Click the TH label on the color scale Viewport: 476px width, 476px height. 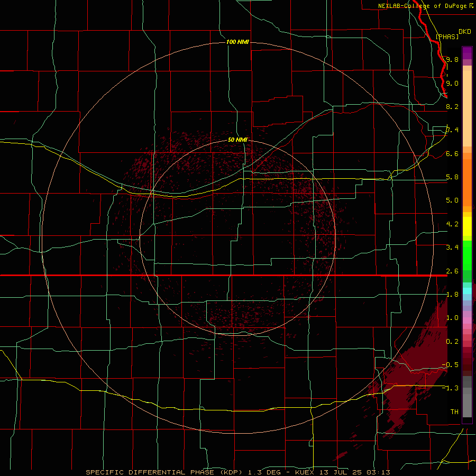click(x=454, y=412)
